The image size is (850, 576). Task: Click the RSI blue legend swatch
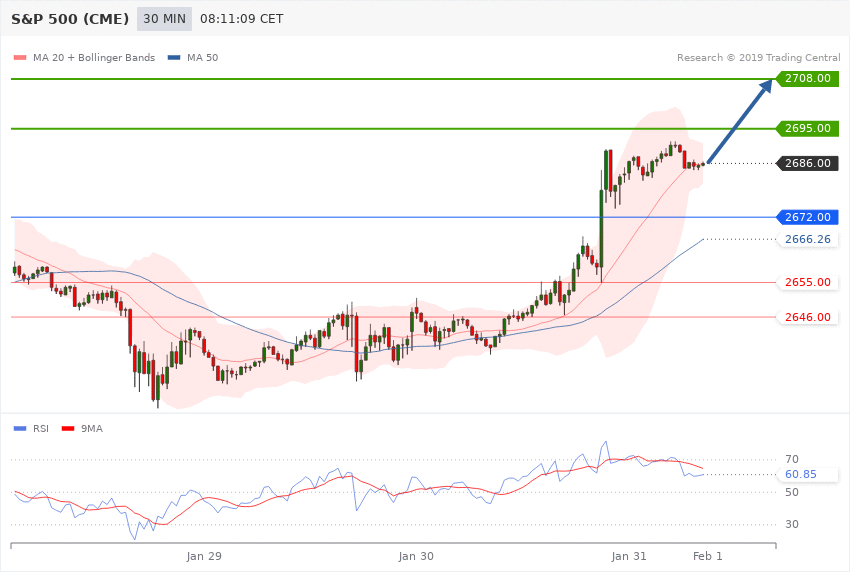point(20,429)
